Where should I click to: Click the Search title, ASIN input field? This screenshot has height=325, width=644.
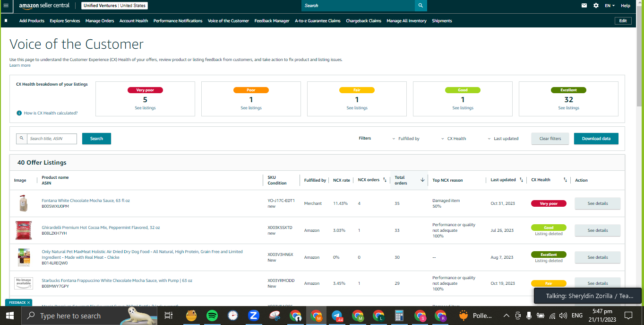click(x=52, y=139)
